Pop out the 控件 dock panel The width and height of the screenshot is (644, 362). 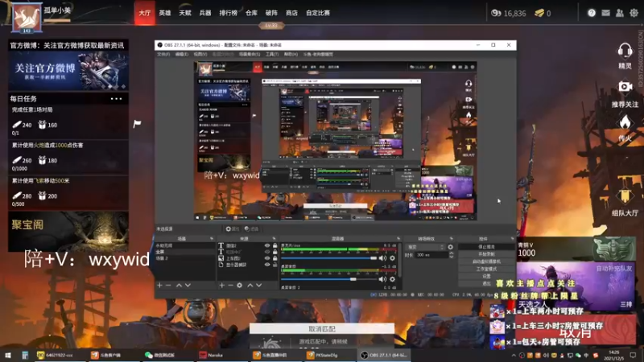pos(512,238)
